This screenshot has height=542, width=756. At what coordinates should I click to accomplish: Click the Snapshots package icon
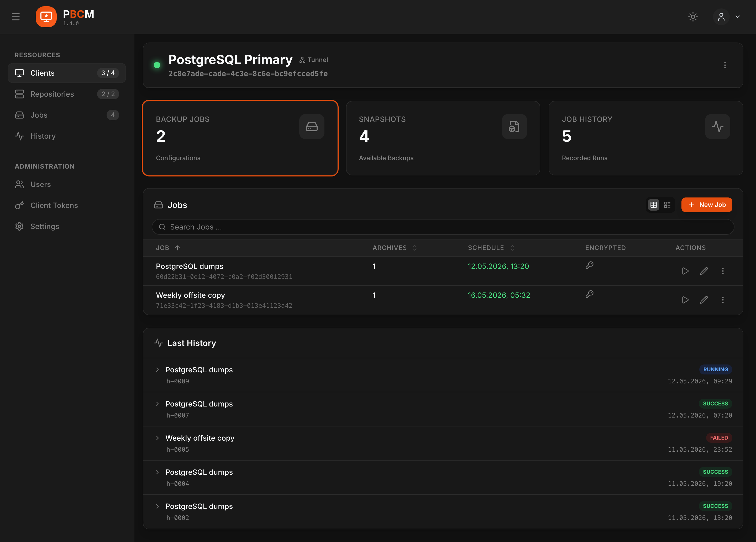coord(514,126)
